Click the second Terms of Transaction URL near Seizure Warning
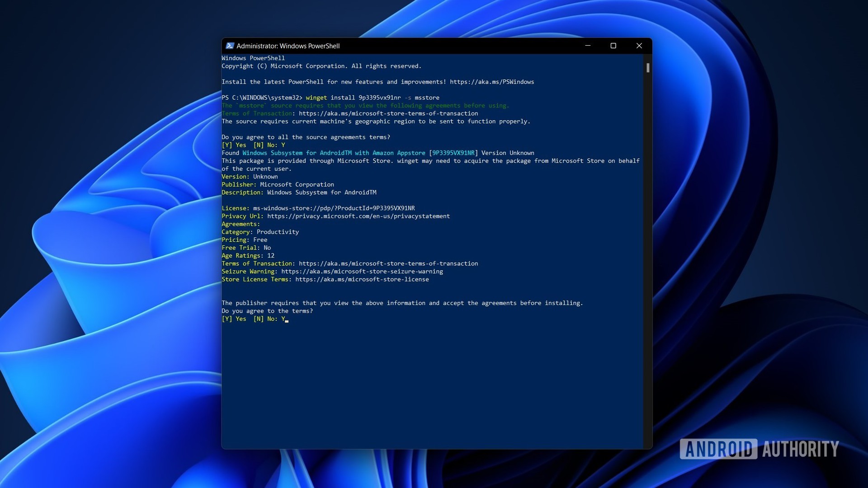The image size is (868, 488). tap(388, 264)
